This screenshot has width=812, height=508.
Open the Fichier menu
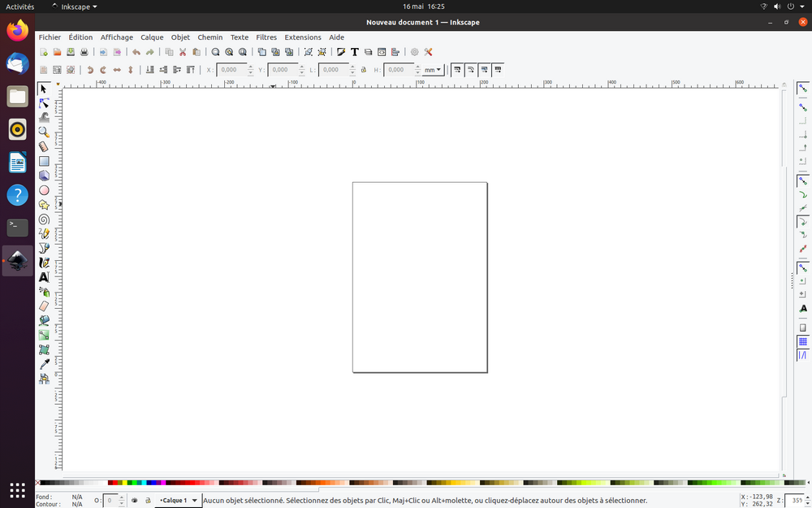pyautogui.click(x=50, y=37)
